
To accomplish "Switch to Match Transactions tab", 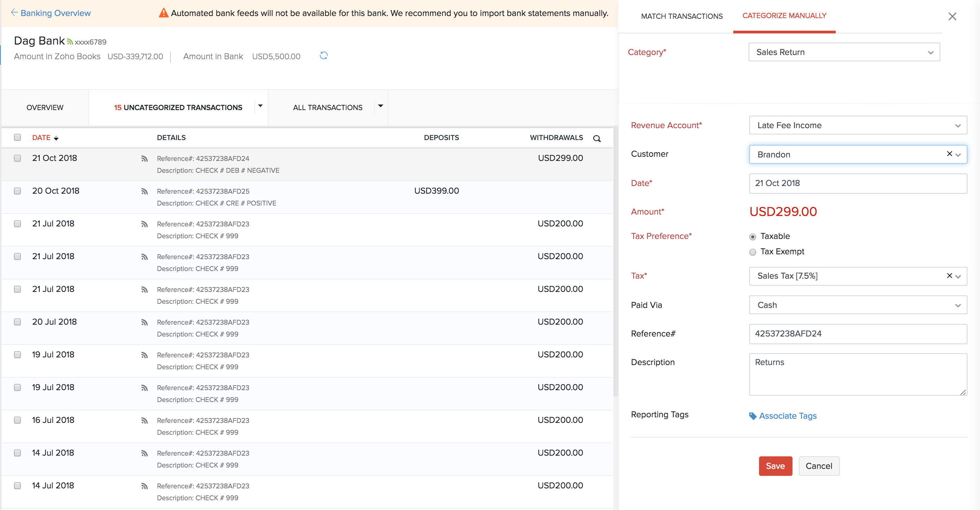I will pos(681,16).
